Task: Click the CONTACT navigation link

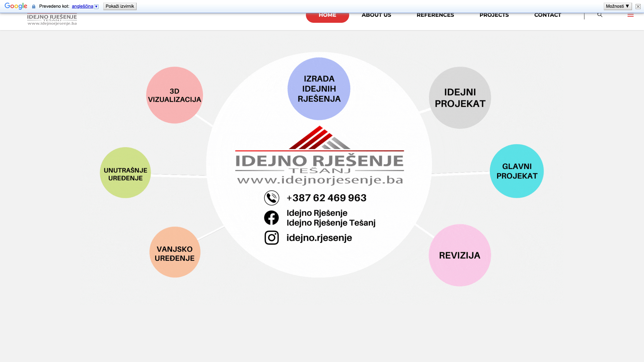Action: point(548,15)
